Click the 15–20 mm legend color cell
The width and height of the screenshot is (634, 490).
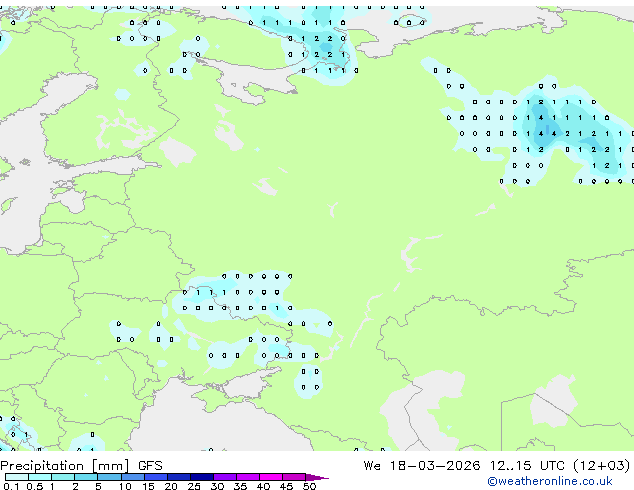(156, 477)
